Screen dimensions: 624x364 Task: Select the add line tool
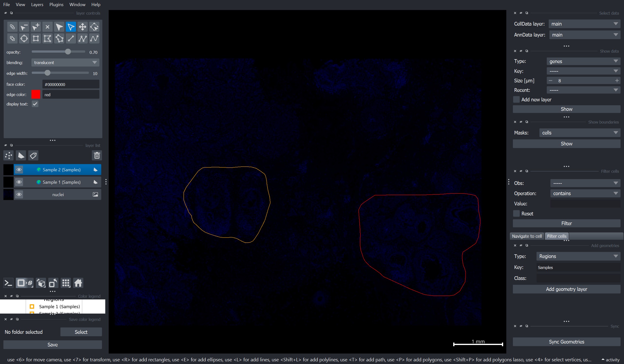(71, 38)
